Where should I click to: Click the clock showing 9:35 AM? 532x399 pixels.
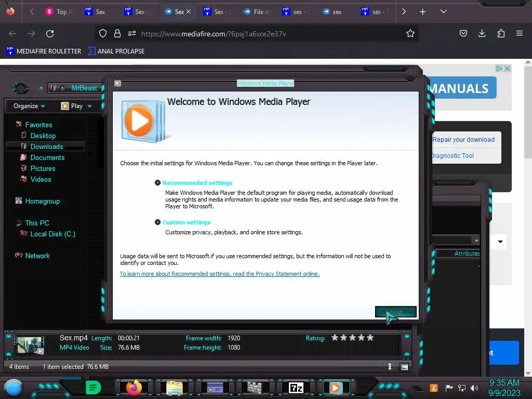[x=504, y=383]
